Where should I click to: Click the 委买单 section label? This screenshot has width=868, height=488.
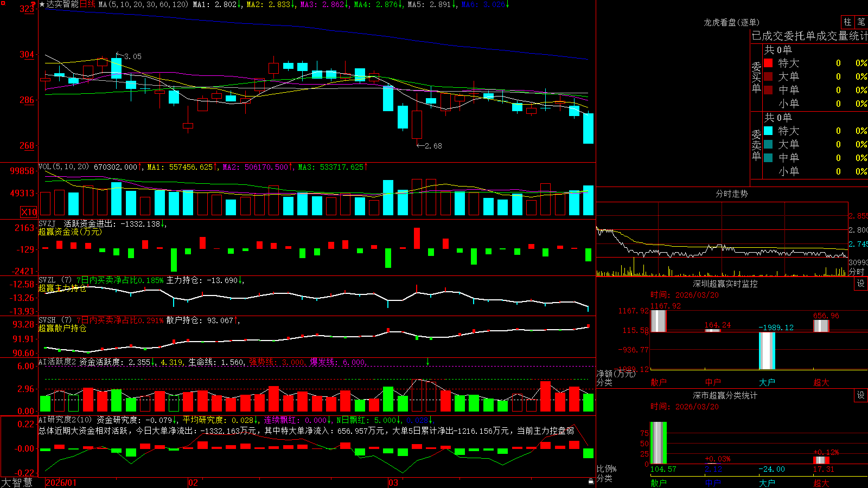[756, 77]
